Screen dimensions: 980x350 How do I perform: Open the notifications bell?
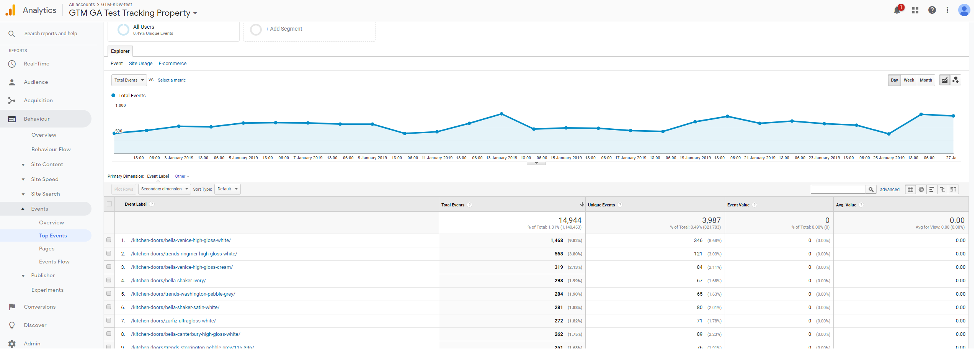click(x=897, y=10)
